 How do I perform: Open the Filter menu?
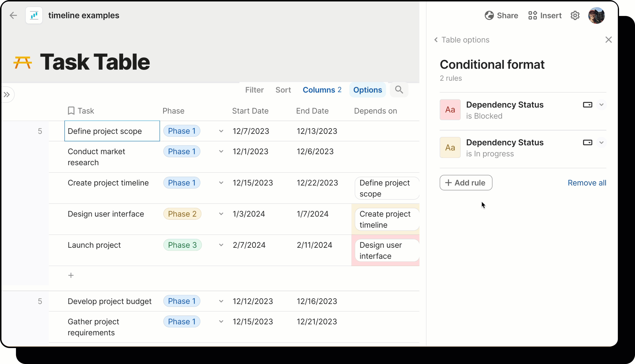pyautogui.click(x=254, y=90)
